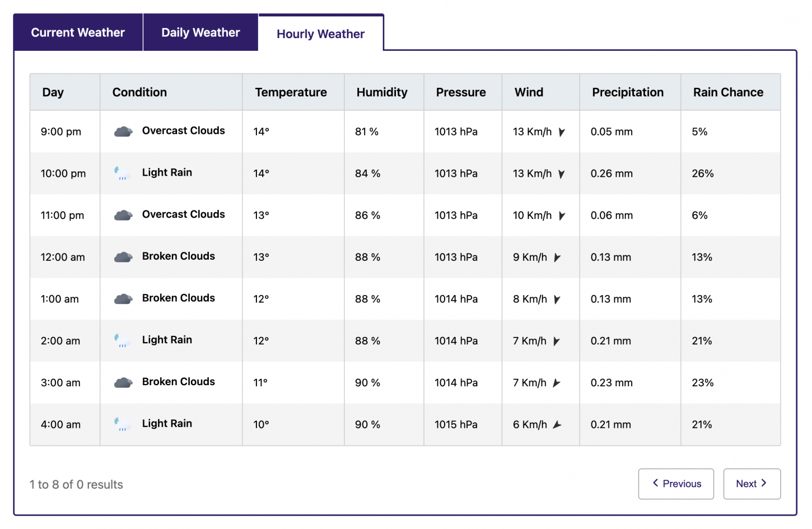Click the Humidity column header
812x529 pixels.
pos(383,92)
